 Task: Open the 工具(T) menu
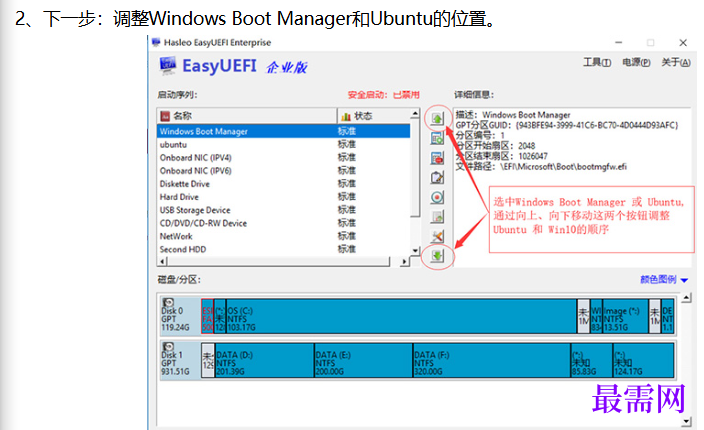(597, 62)
